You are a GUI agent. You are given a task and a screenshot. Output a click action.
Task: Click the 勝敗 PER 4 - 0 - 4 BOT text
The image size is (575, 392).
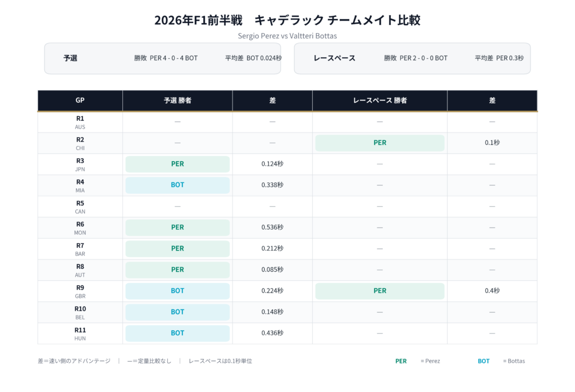[166, 58]
